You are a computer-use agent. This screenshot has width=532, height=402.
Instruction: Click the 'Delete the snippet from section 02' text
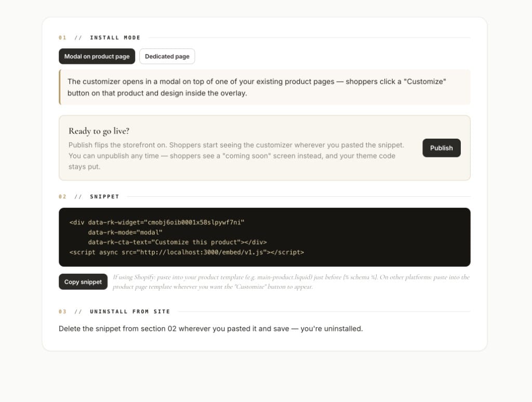tap(211, 329)
